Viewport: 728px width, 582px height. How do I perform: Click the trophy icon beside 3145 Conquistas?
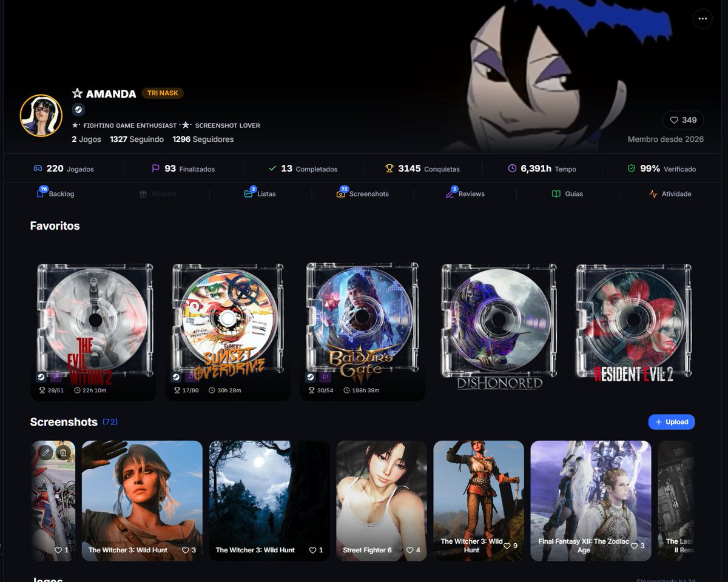point(389,169)
